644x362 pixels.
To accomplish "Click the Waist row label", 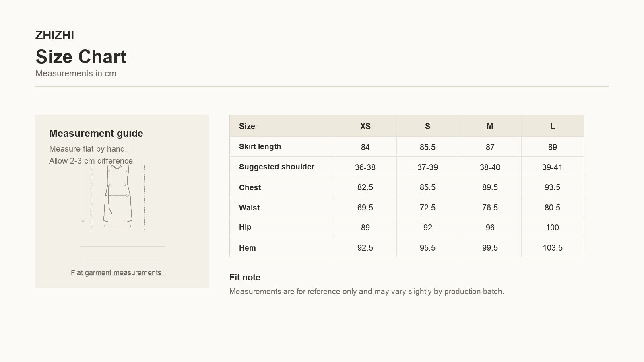I will pos(249,208).
